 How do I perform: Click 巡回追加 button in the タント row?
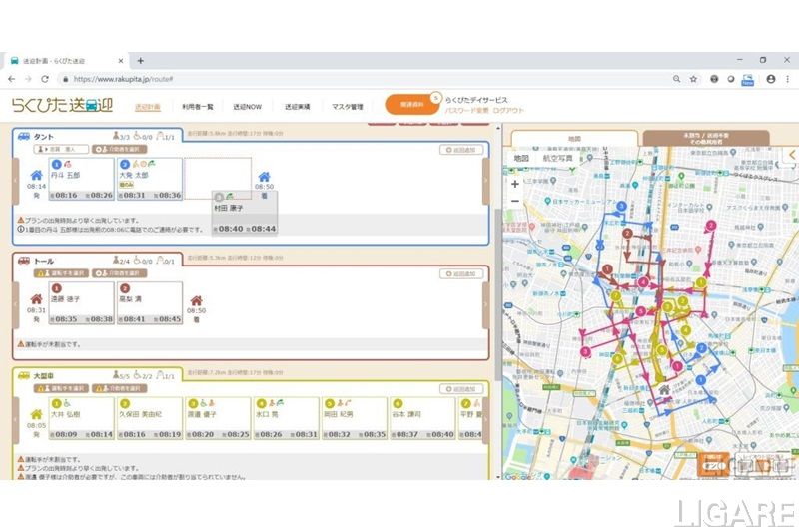(462, 150)
